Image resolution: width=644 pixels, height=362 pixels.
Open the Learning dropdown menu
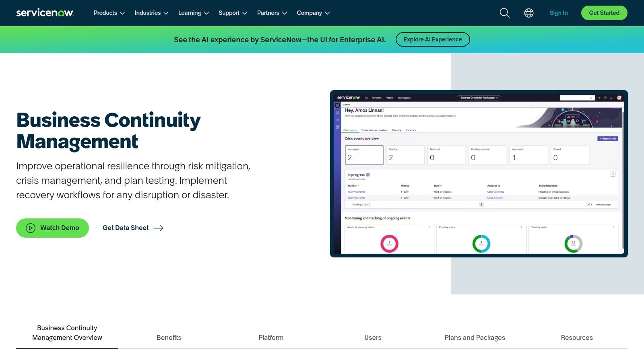click(x=193, y=13)
